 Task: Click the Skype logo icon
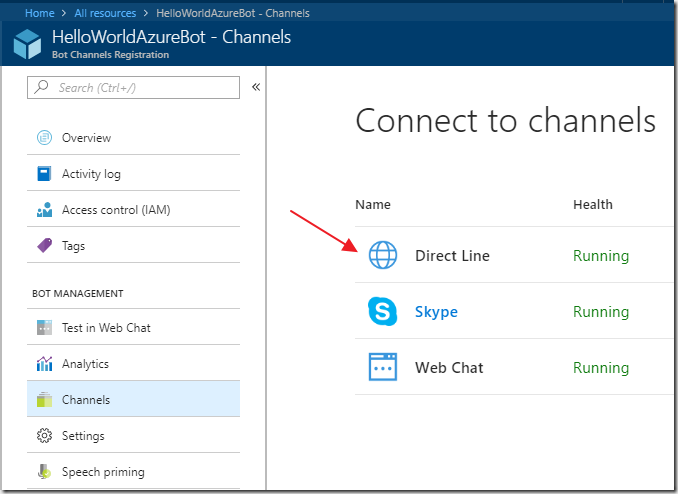[x=383, y=311]
